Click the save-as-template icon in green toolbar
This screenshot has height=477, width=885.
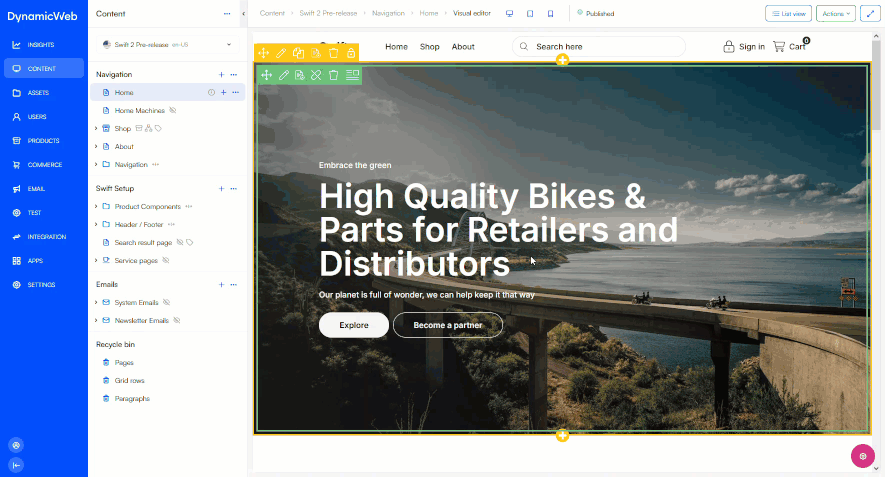click(300, 75)
